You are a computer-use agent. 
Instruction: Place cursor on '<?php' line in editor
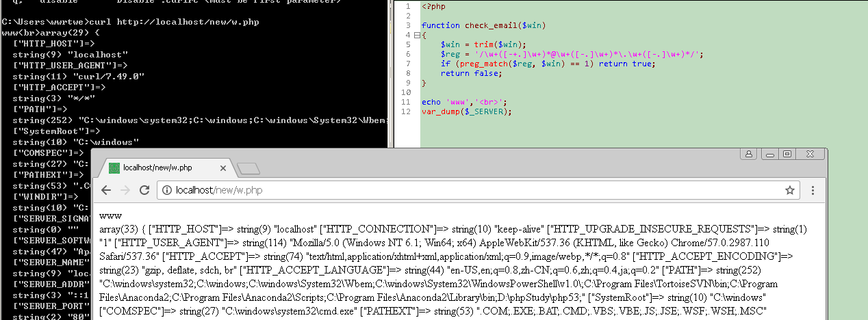point(433,6)
